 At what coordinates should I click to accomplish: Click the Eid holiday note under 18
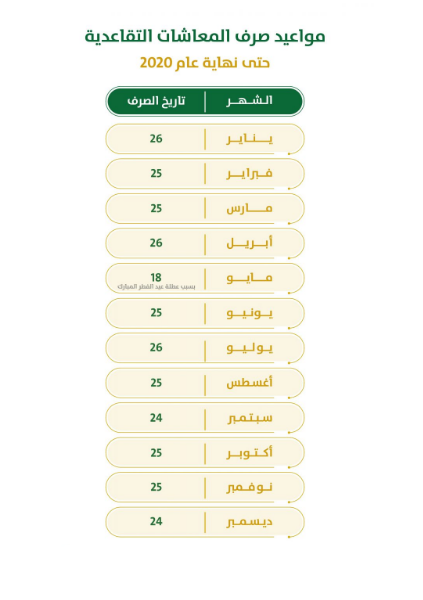(156, 287)
